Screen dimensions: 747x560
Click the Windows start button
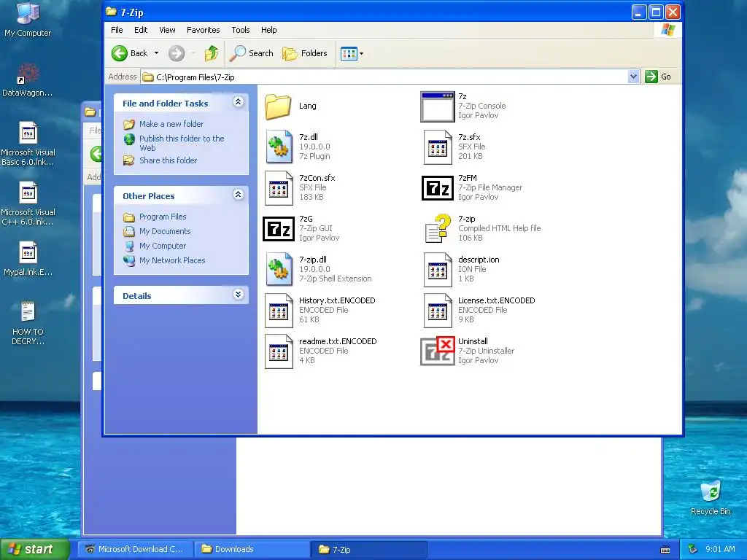[x=35, y=549]
